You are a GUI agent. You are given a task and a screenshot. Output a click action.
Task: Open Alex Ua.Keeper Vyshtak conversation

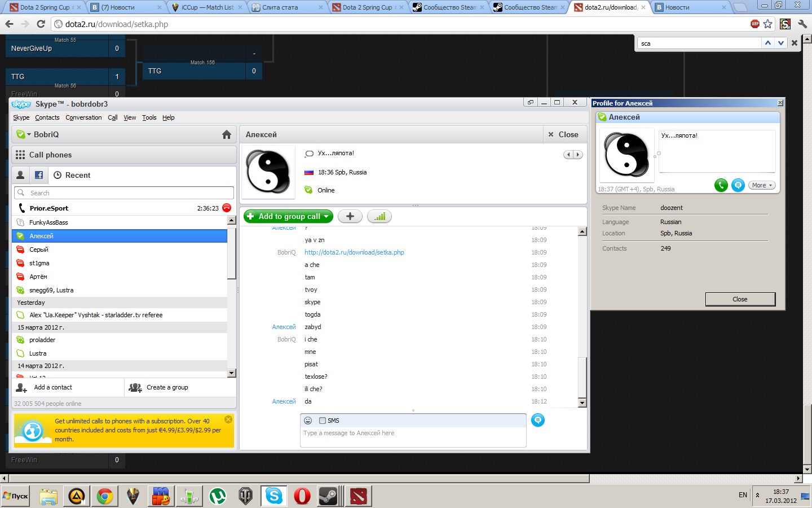(120, 315)
